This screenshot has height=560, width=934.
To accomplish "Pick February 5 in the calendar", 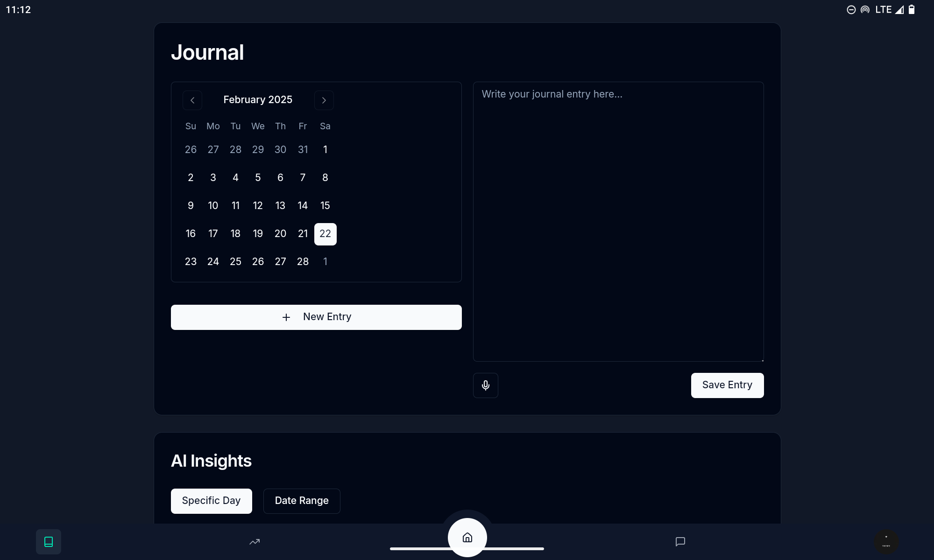I will 258,178.
